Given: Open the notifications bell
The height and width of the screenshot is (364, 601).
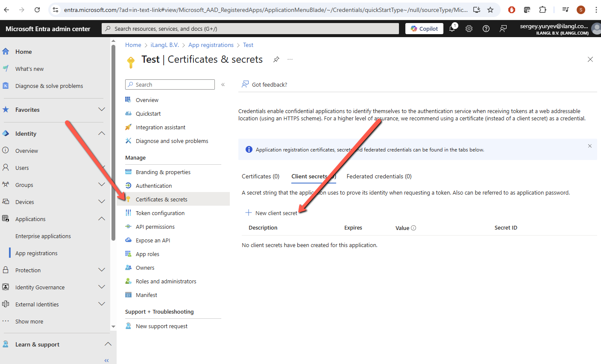Looking at the screenshot, I should click(452, 29).
